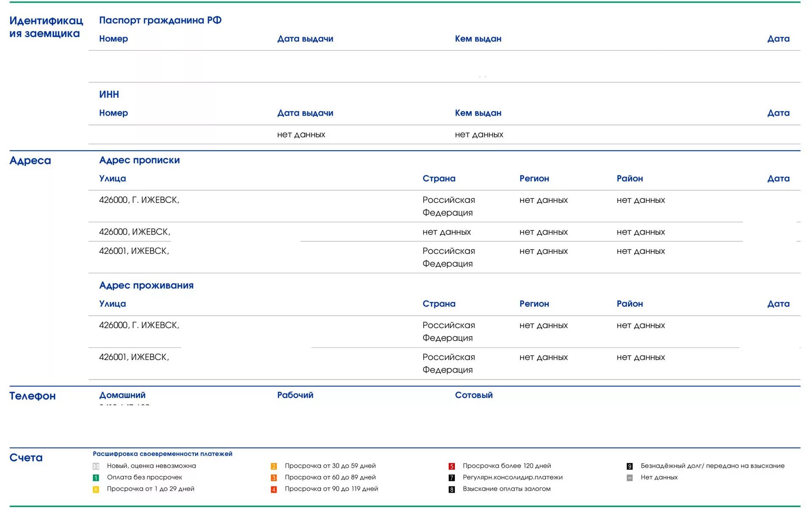The image size is (812, 511).
Task: Click the 'ИНН' subsection heading
Action: coord(109,94)
